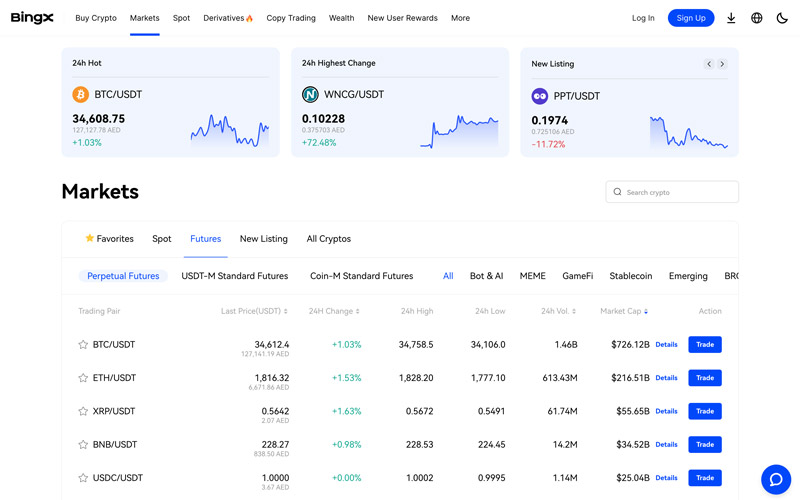The width and height of the screenshot is (800, 500).
Task: Click the BingX logo
Action: coord(32,18)
